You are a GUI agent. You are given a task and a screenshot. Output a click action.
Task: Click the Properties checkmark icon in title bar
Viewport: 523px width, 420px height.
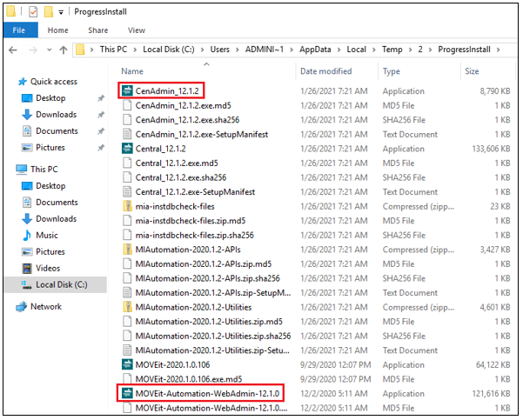(33, 11)
